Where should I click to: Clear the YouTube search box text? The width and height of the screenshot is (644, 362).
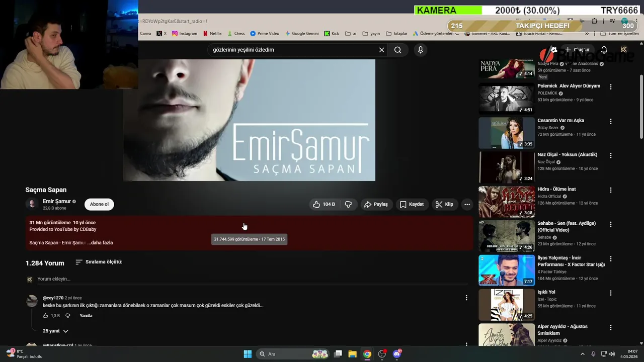point(381,50)
